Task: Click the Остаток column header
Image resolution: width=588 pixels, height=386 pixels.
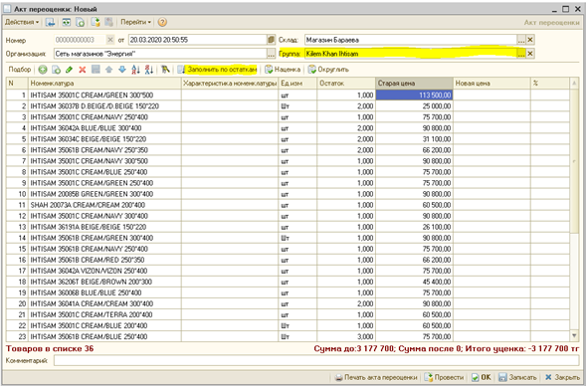Action: pos(346,84)
